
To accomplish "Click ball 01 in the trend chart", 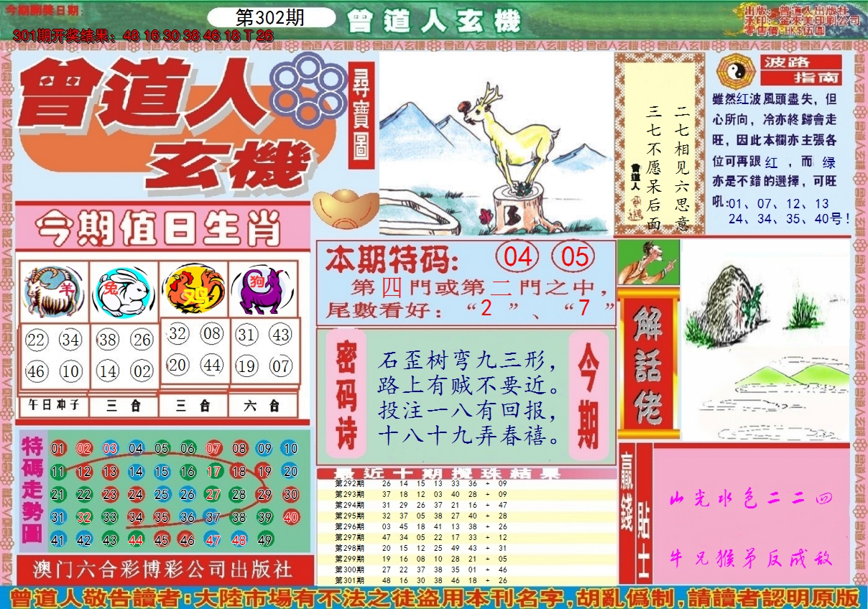I will [58, 449].
